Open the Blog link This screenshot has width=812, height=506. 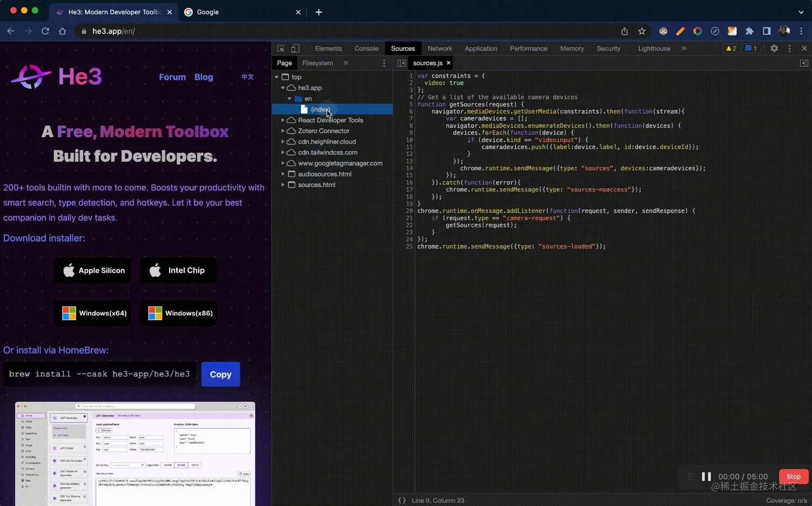pos(204,77)
